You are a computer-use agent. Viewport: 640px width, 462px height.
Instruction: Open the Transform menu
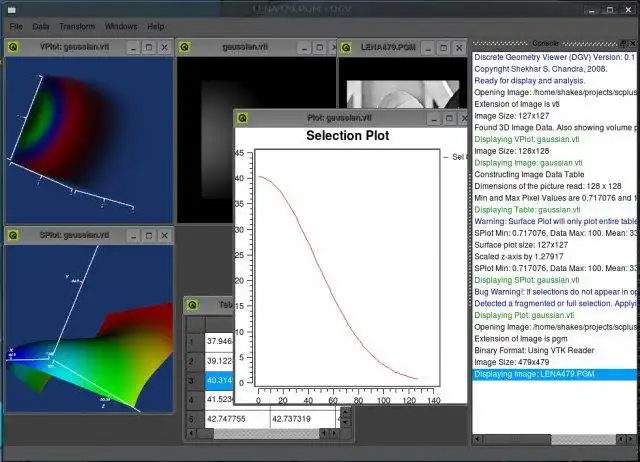click(x=77, y=25)
